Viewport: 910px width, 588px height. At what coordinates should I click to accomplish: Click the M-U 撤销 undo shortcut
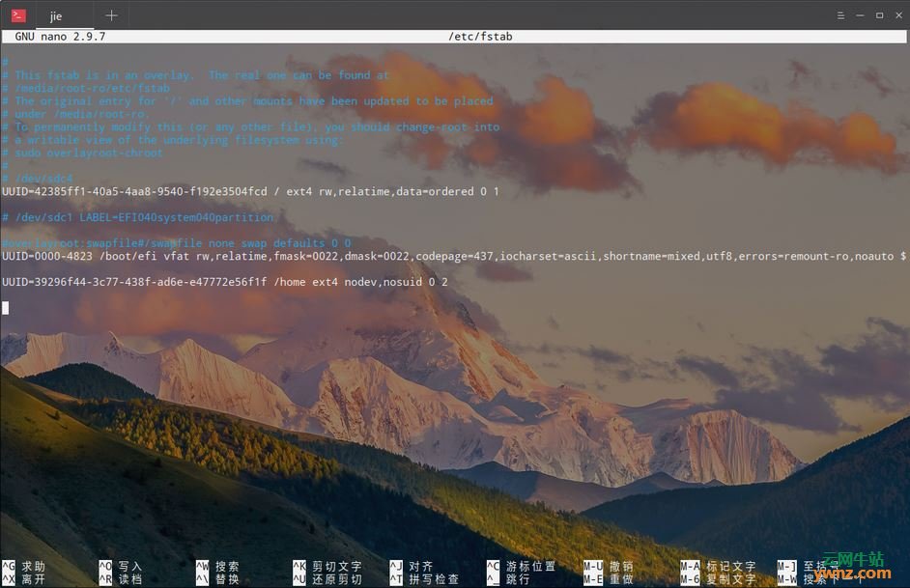609,567
